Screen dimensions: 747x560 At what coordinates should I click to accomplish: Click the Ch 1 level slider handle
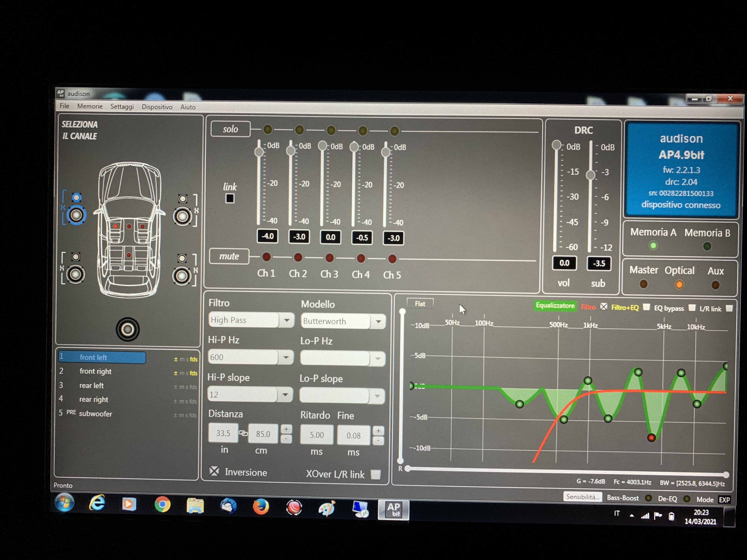pos(259,152)
